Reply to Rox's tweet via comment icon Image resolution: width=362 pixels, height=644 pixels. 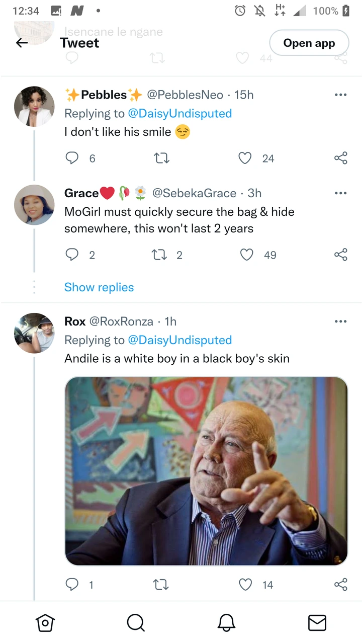coord(72,585)
